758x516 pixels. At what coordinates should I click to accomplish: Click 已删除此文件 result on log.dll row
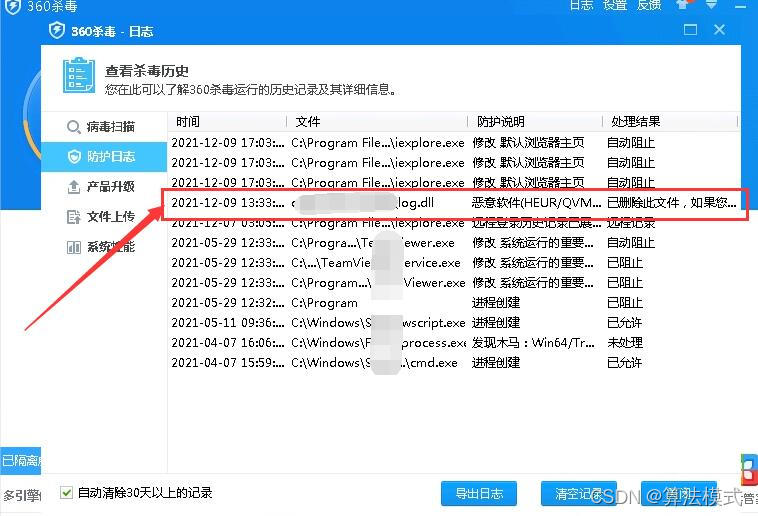point(671,203)
